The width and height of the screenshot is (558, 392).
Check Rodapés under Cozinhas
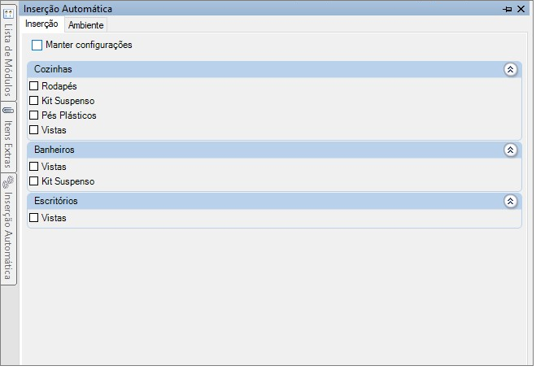(34, 85)
